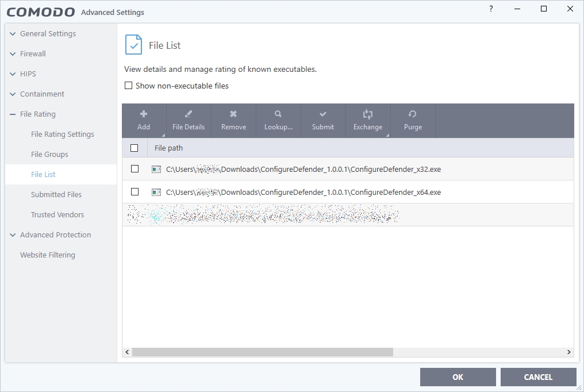
Task: Open the File Groups page
Action: (49, 154)
